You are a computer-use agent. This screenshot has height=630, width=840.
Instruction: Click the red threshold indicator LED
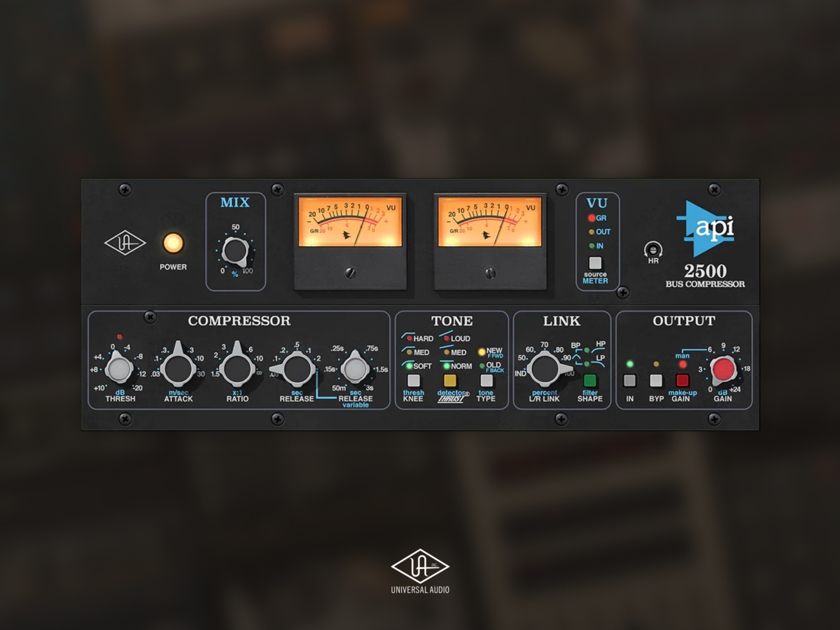tap(120, 337)
